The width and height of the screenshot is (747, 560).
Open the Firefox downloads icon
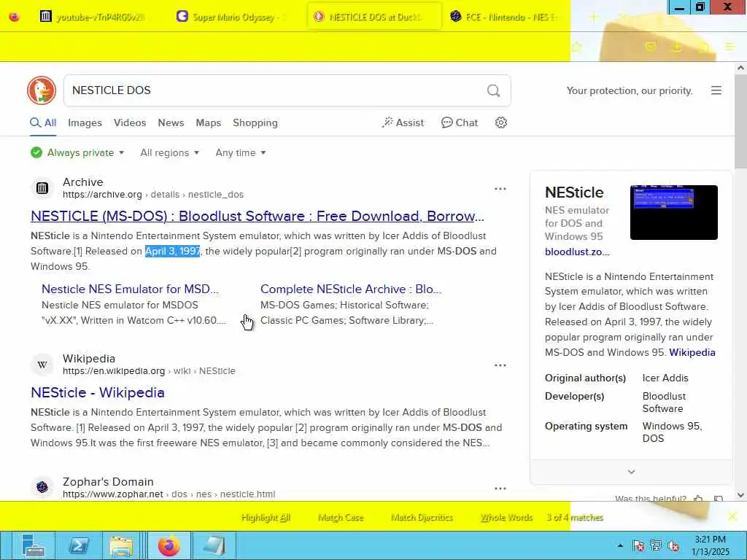(676, 47)
